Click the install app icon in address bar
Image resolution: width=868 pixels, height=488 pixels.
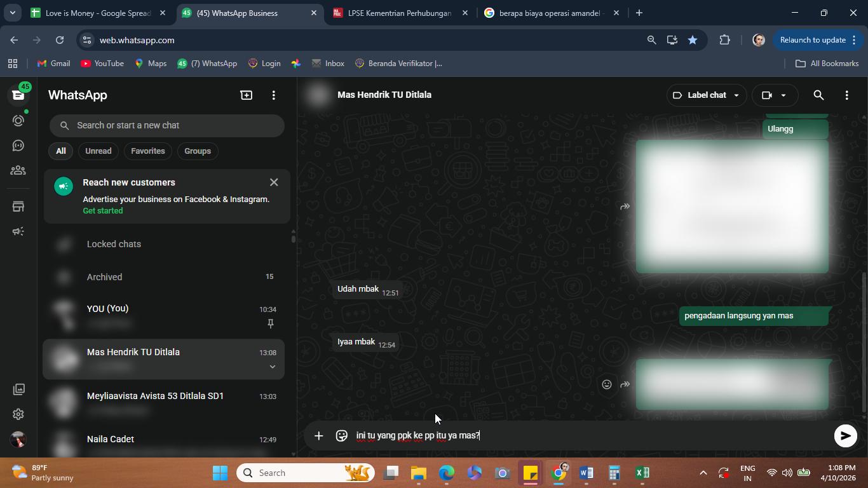point(672,40)
